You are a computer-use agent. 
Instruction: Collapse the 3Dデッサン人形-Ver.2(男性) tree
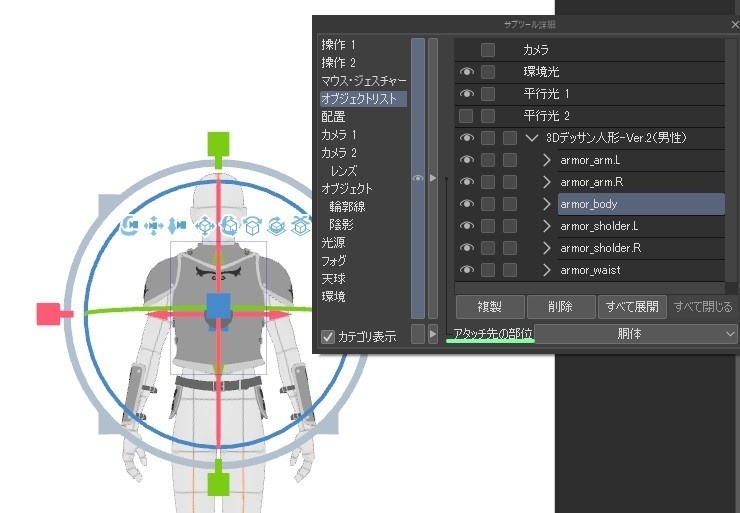(x=532, y=138)
